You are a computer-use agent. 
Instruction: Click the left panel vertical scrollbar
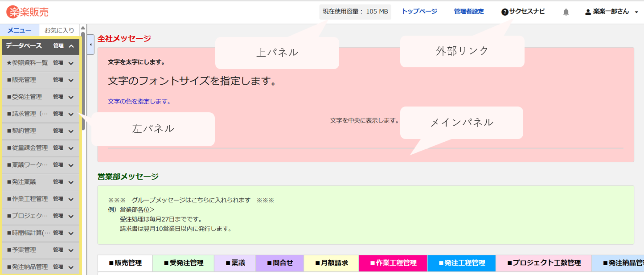83,80
